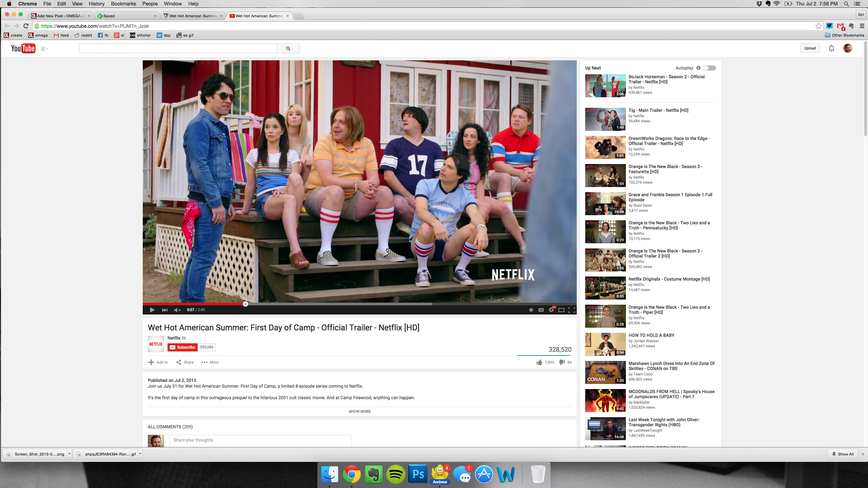Click the Gmail checker extension icon
The height and width of the screenshot is (488, 868).
tap(841, 26)
